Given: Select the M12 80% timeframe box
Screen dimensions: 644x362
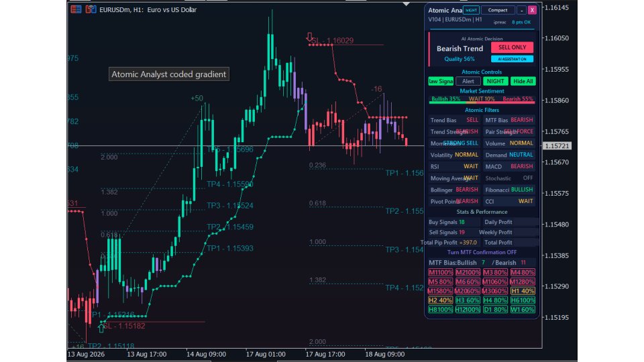Looking at the screenshot, I should [523, 282].
